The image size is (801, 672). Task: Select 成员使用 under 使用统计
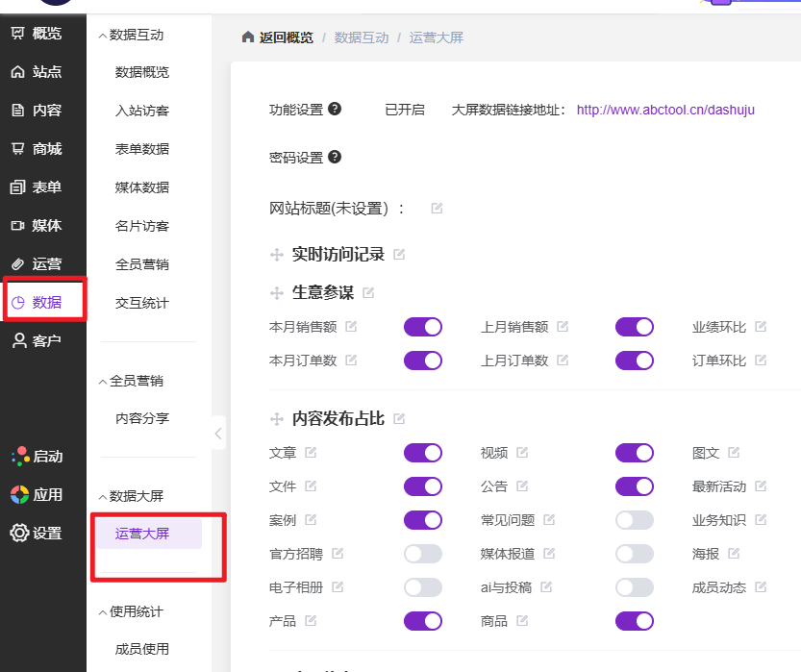tap(142, 649)
